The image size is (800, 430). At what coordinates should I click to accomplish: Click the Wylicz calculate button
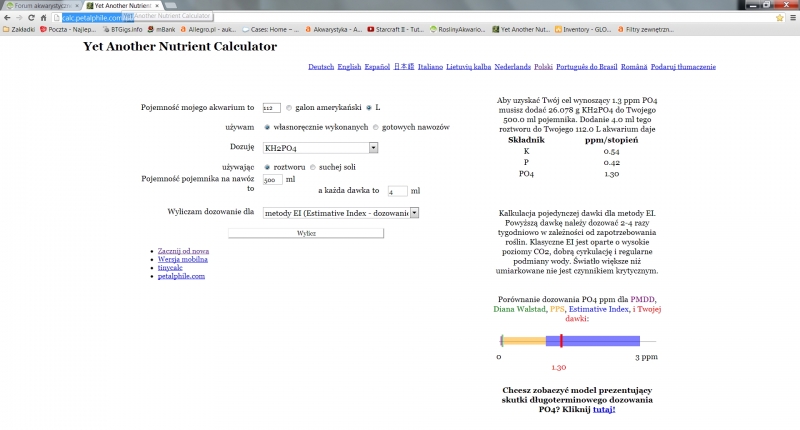point(306,233)
